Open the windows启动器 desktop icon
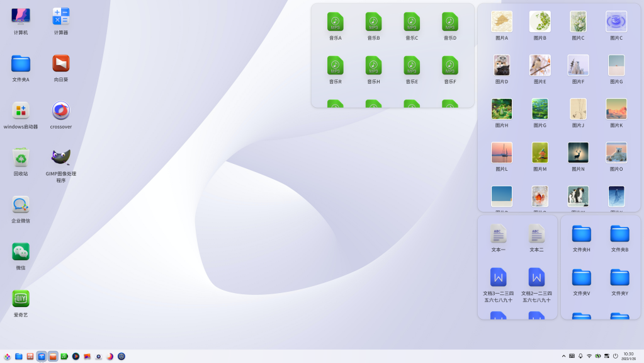 [21, 111]
